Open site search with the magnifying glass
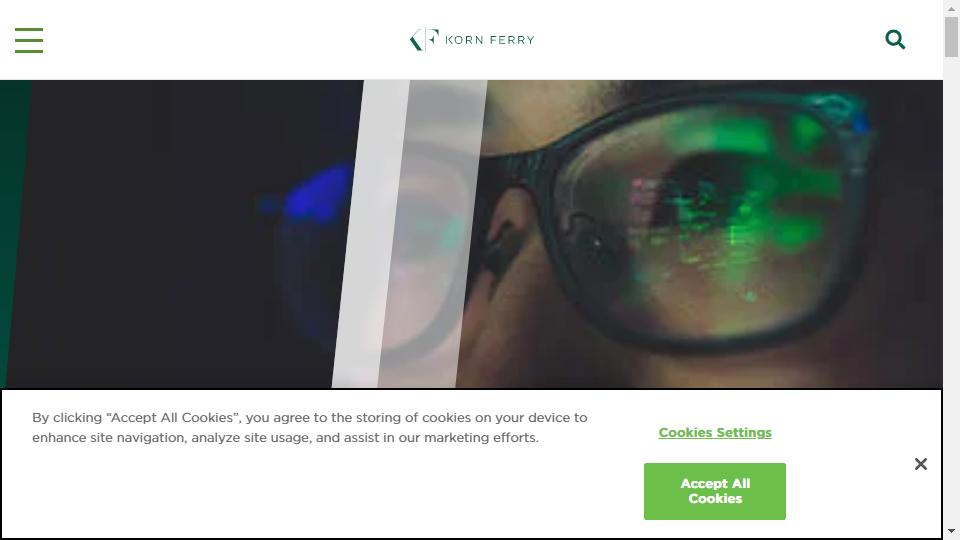 (895, 40)
